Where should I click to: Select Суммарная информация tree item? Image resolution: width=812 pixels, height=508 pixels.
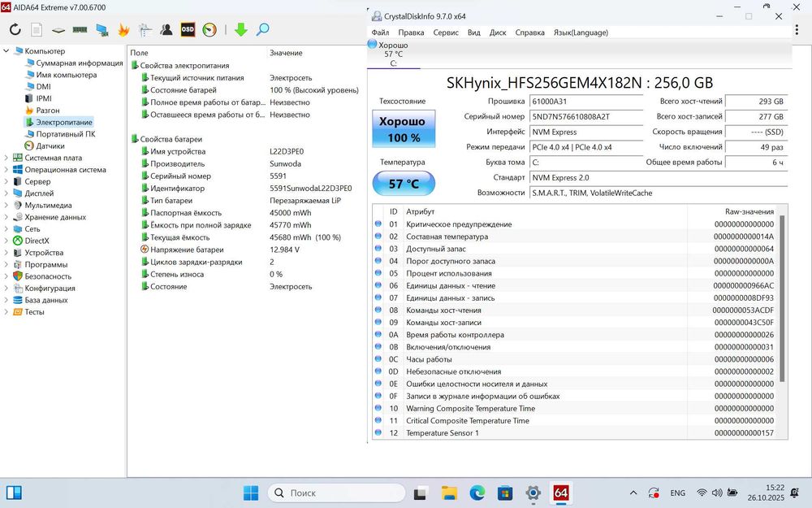pos(80,63)
